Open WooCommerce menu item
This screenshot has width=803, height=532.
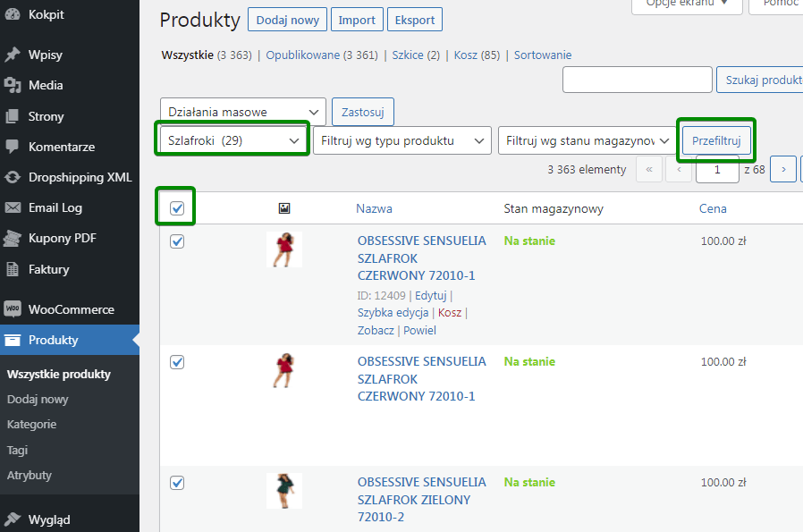(72, 309)
